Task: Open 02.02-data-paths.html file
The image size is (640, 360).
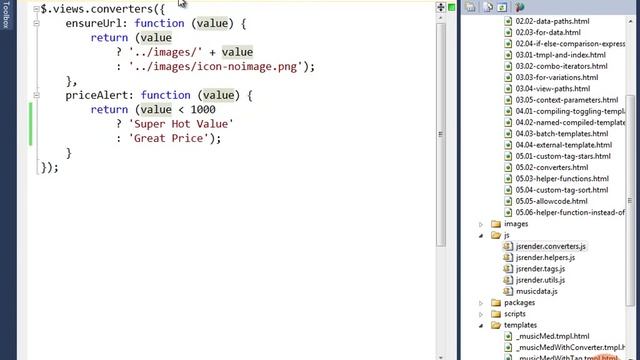Action: pyautogui.click(x=552, y=21)
